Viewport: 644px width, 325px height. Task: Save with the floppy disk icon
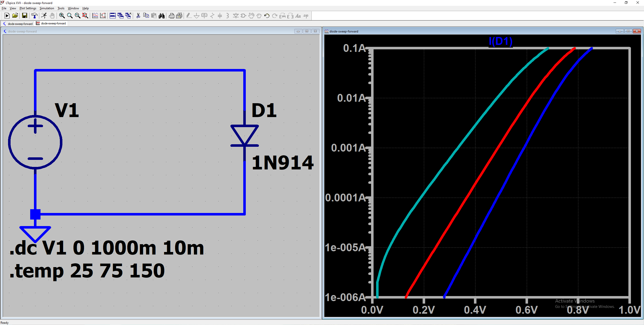tap(24, 16)
